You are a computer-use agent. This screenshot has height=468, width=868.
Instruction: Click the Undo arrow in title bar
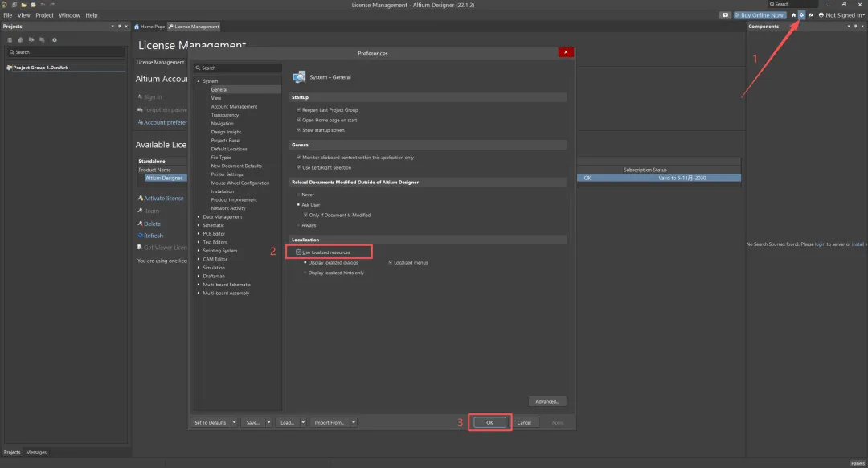coord(43,5)
